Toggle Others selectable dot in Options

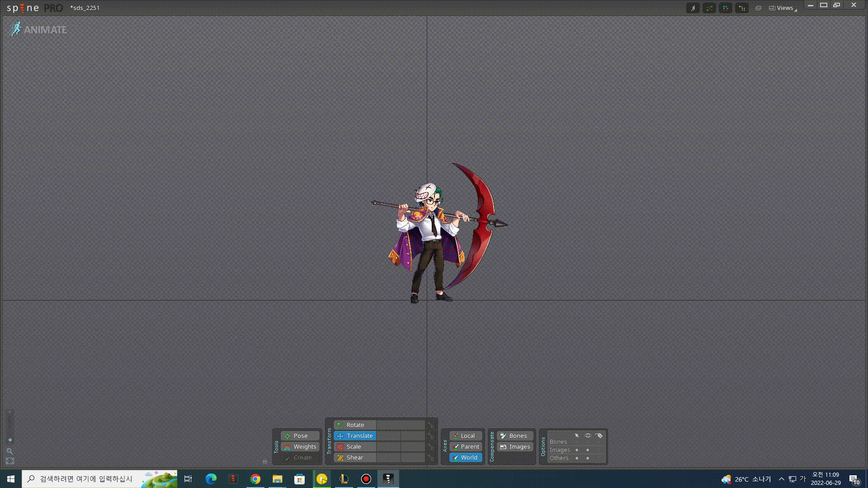577,458
